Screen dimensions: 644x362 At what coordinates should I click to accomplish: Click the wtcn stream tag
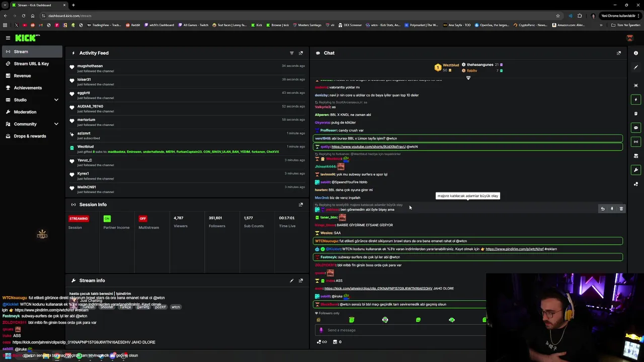[x=176, y=307]
